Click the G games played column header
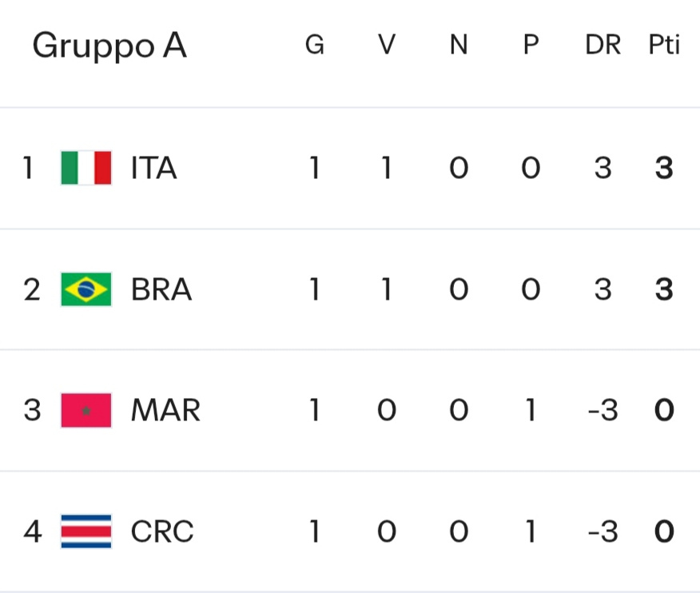Image resolution: width=700 pixels, height=593 pixels. click(x=315, y=46)
